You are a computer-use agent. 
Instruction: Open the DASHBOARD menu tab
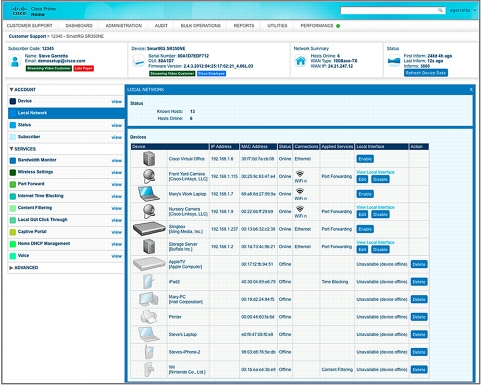tap(79, 26)
